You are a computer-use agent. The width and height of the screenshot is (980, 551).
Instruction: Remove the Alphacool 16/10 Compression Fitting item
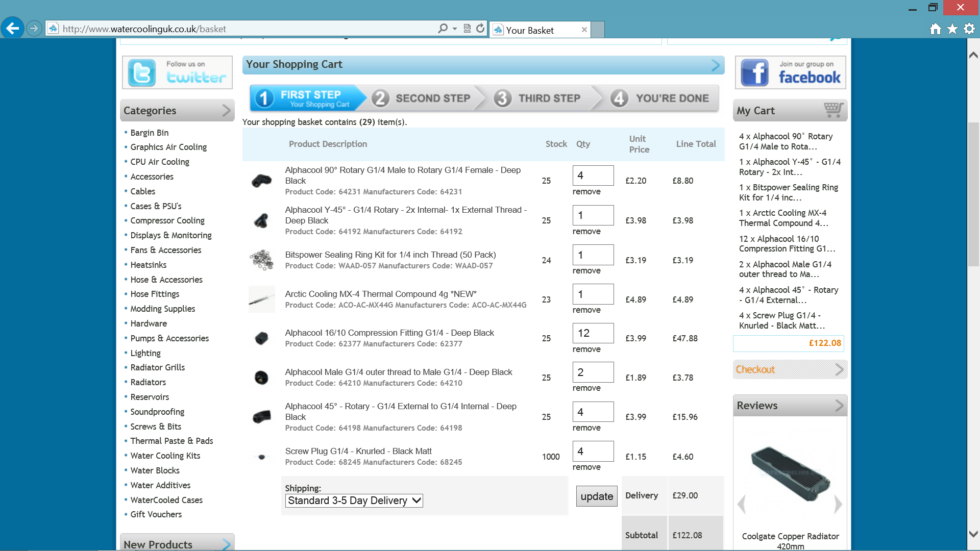586,349
